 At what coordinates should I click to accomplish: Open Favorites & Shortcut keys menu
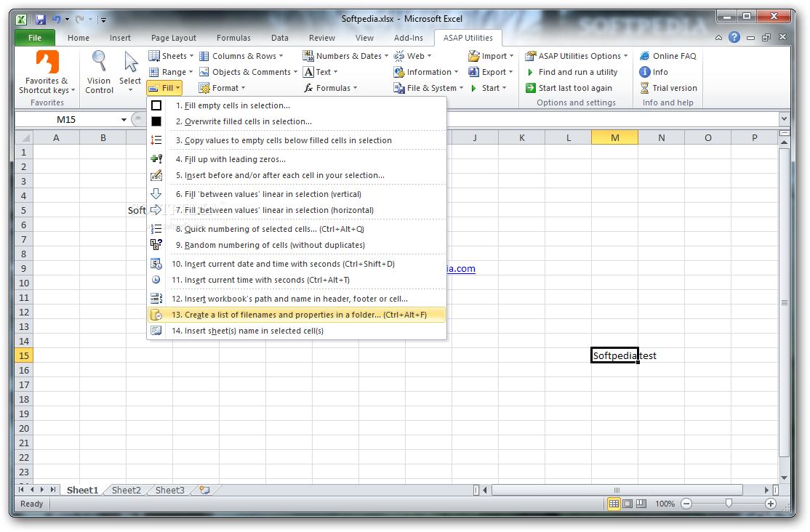47,72
